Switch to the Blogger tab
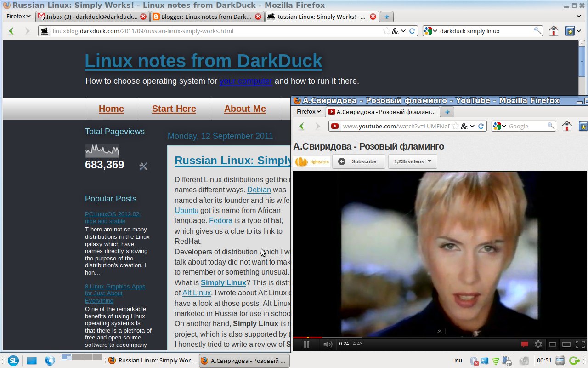The width and height of the screenshot is (588, 368). pos(202,17)
